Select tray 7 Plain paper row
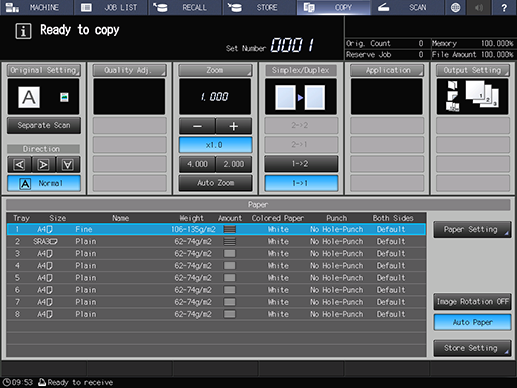This screenshot has width=517, height=388. [x=216, y=302]
